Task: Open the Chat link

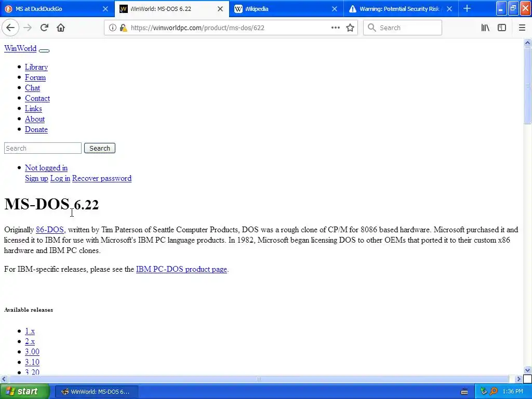Action: click(x=32, y=88)
